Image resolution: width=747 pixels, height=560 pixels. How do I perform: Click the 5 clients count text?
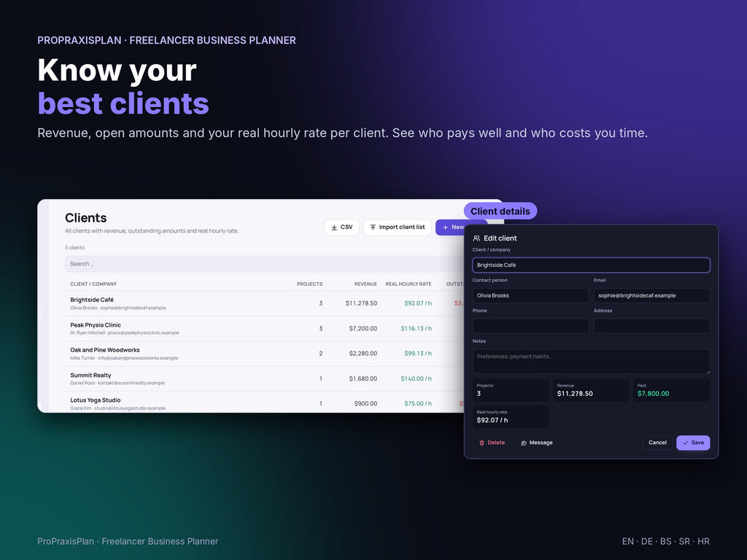[x=75, y=248]
